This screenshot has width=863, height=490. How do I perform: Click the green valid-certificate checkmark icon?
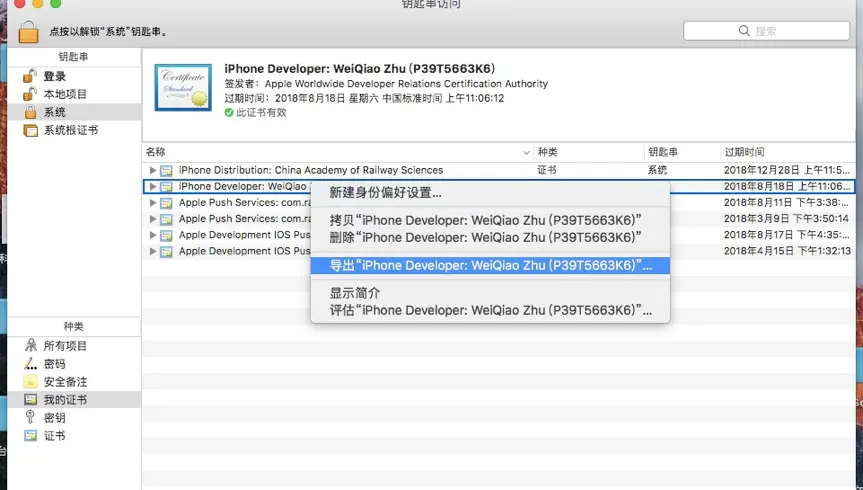coord(229,112)
